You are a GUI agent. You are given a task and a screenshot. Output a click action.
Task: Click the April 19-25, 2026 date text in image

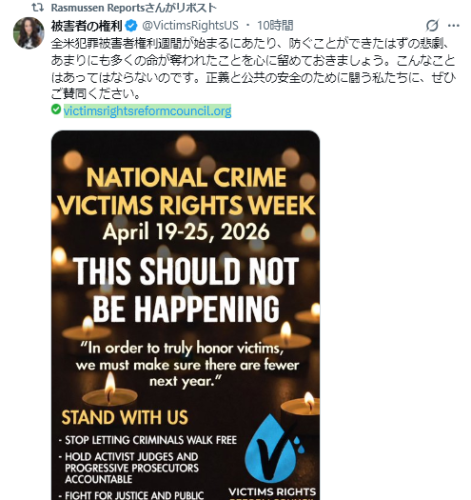click(x=186, y=232)
